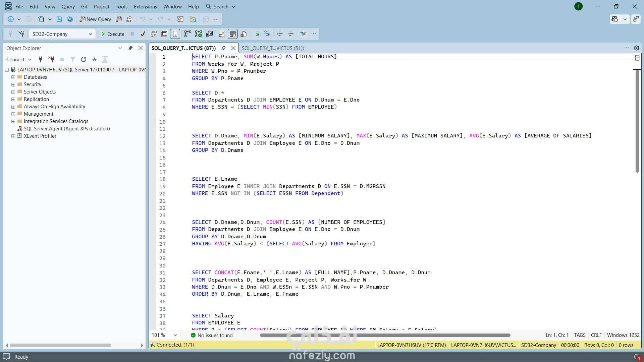The height and width of the screenshot is (362, 644).
Task: Select Results to Text mode
Action: pos(222,34)
